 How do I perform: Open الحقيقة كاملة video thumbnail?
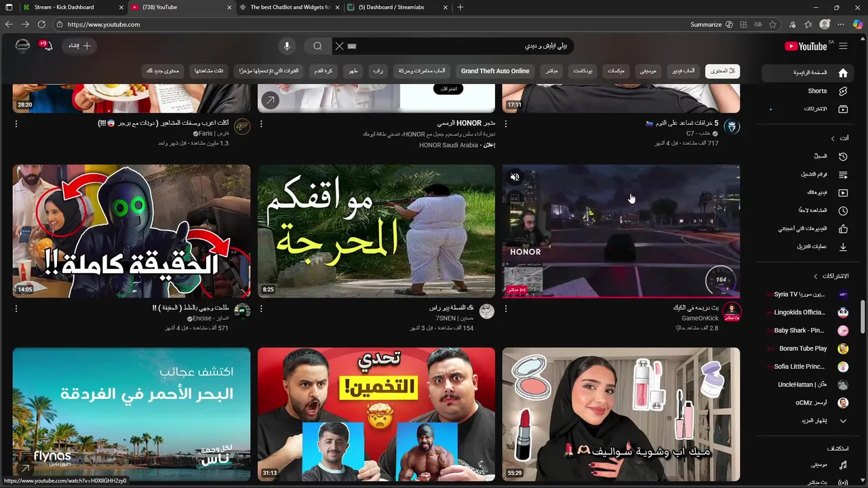[x=132, y=231]
